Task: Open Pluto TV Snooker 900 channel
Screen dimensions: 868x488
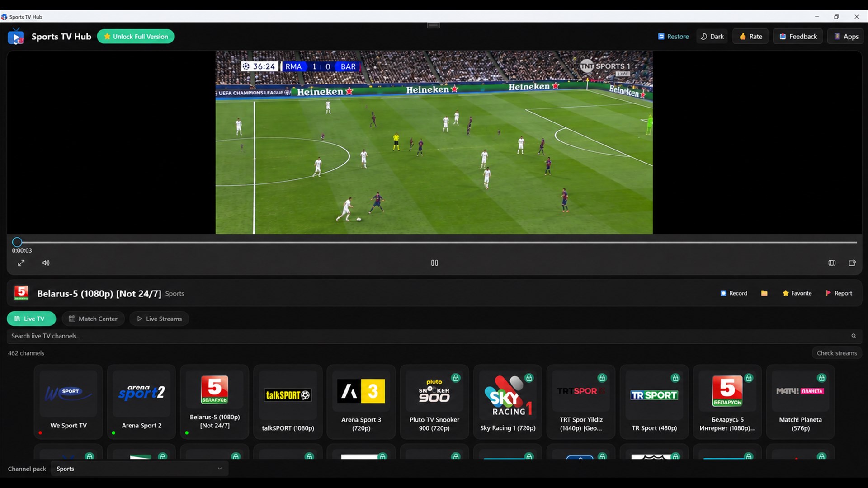Action: [434, 402]
